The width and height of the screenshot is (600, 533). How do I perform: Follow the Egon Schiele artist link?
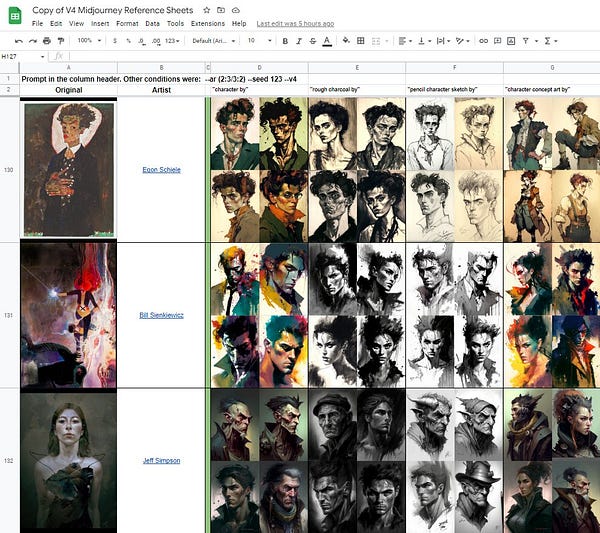pos(161,170)
